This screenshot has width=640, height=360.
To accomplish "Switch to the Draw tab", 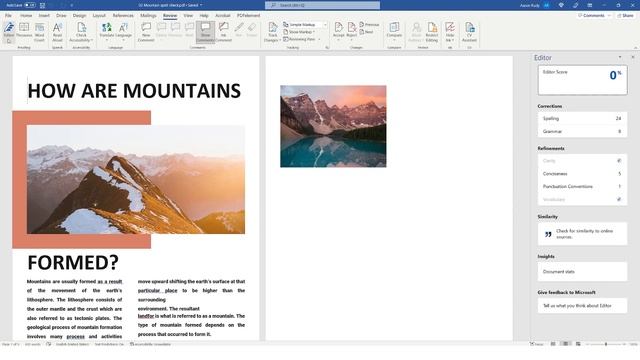I will pyautogui.click(x=61, y=16).
